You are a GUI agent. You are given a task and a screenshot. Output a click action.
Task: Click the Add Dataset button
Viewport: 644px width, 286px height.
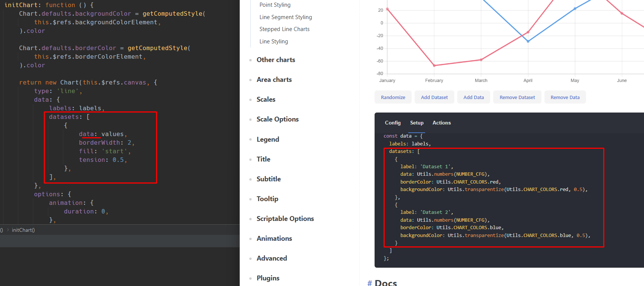(434, 97)
